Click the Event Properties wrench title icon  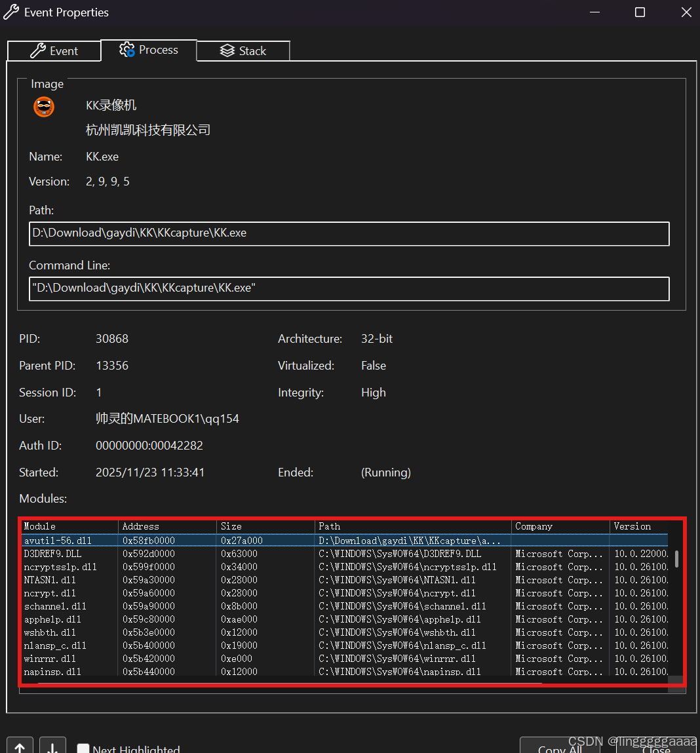[11, 12]
